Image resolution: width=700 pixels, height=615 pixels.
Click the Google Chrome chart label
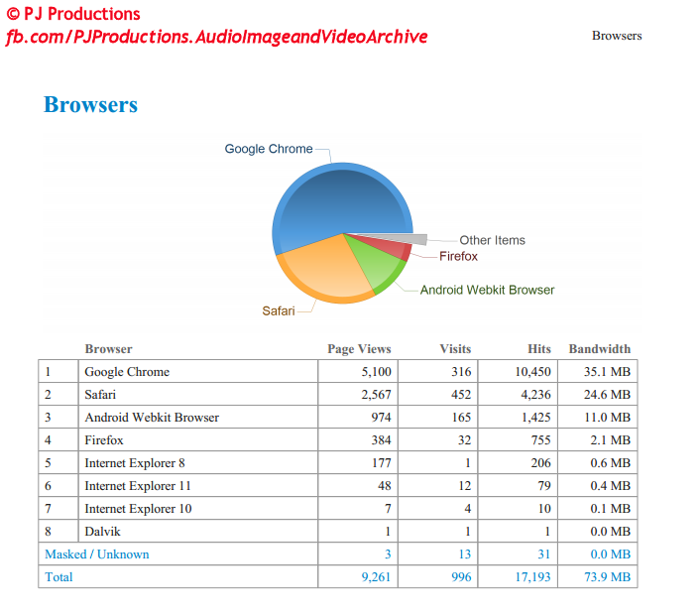pos(268,149)
